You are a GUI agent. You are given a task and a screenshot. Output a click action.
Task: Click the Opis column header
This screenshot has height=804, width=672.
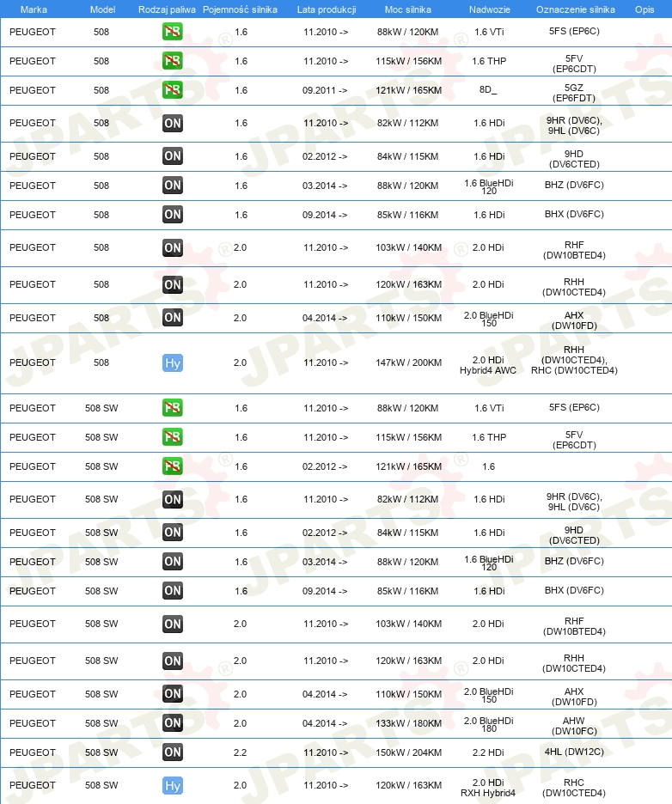point(645,9)
